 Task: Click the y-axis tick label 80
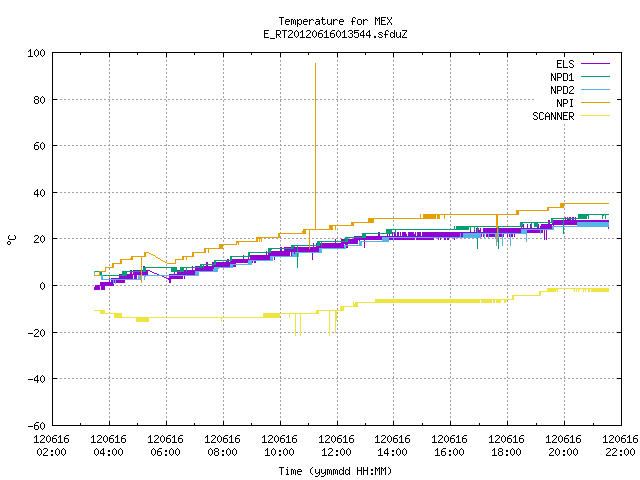pyautogui.click(x=40, y=100)
